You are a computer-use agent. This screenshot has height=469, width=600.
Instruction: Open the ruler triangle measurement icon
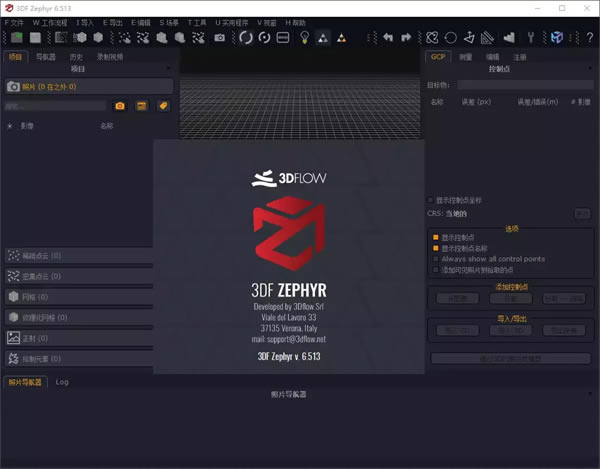tap(487, 37)
